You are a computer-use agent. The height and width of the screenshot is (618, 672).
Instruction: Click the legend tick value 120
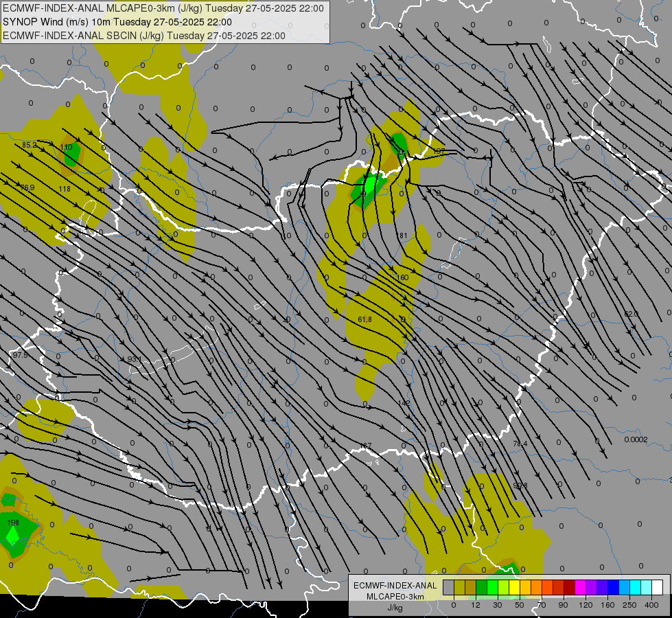(x=586, y=605)
